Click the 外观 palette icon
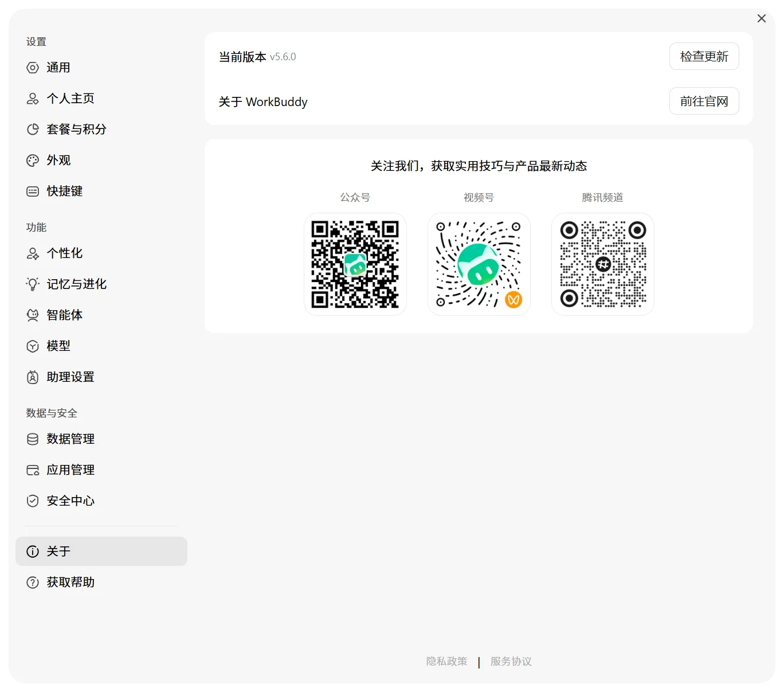The height and width of the screenshot is (692, 784). pos(33,161)
